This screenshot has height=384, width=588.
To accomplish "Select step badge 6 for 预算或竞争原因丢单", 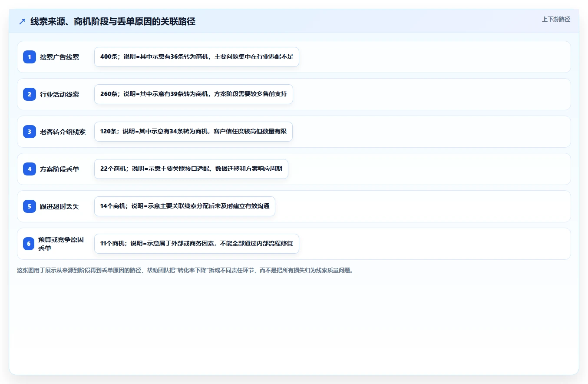I will point(29,244).
